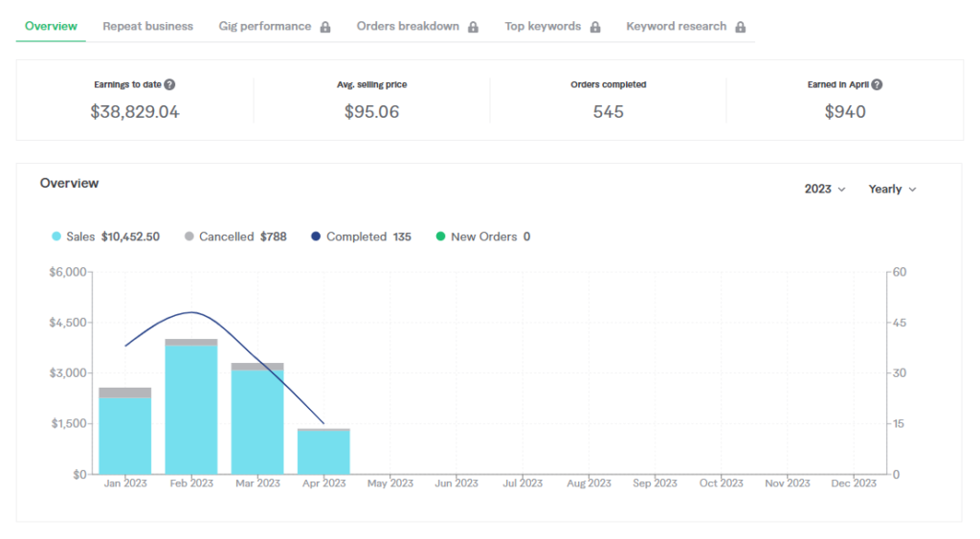Click the lock icon on Top keywords

coord(595,27)
